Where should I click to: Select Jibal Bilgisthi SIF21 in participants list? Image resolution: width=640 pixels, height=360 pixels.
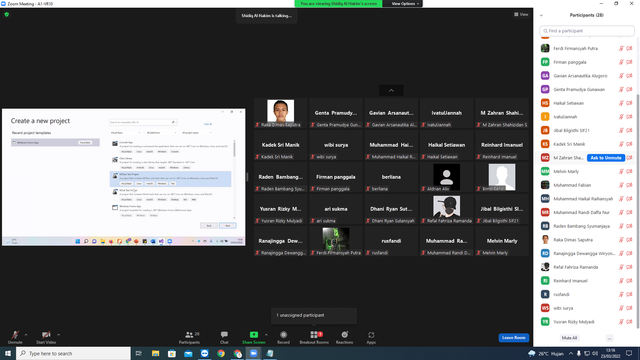point(586,130)
